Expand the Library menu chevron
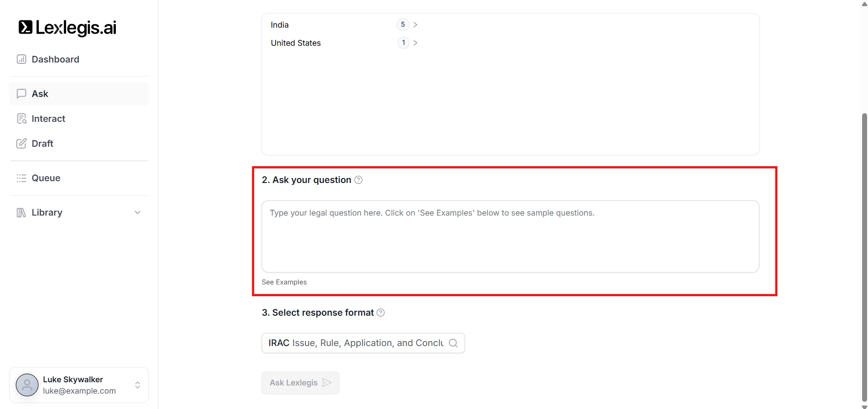 (138, 212)
